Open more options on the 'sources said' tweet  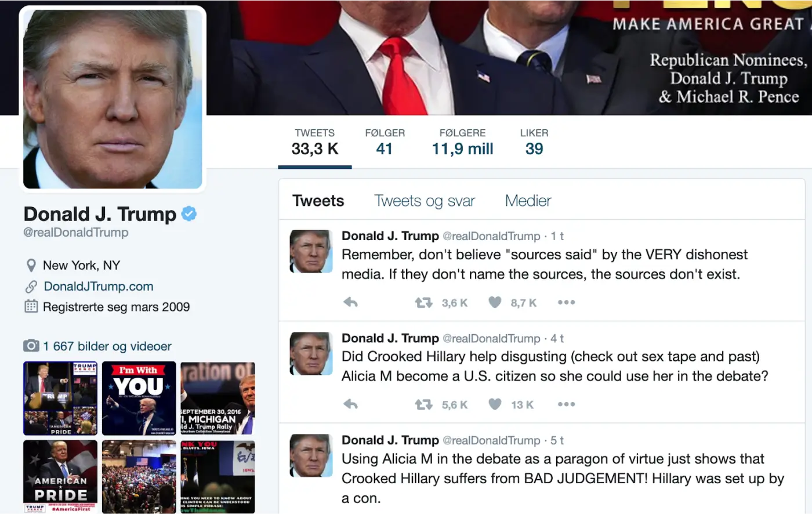566,302
